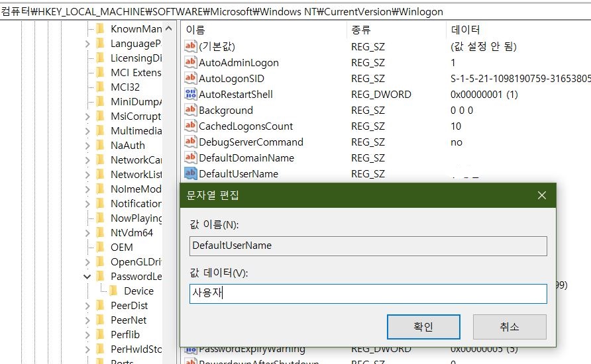Viewport: 591px width, 364px height.
Task: Cancel the edit with 취소 button
Action: coord(510,327)
